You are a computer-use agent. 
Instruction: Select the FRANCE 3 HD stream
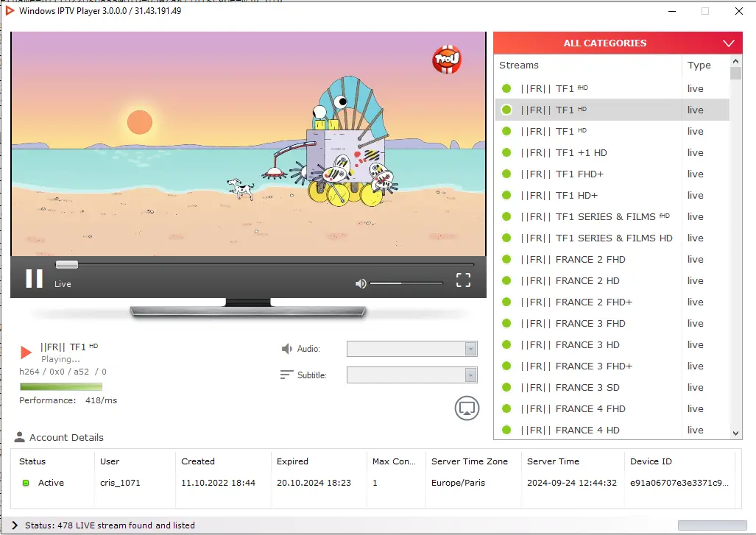click(612, 344)
